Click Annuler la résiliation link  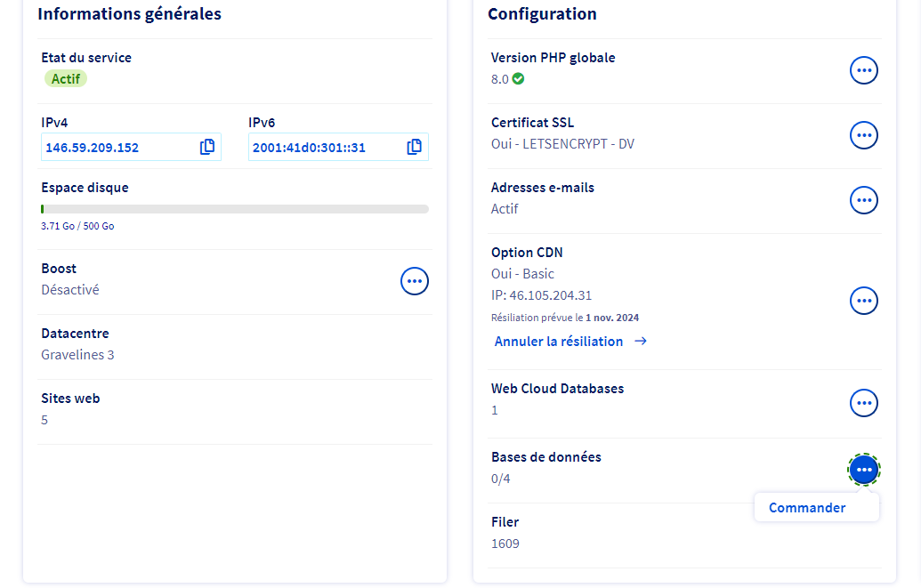pyautogui.click(x=559, y=342)
